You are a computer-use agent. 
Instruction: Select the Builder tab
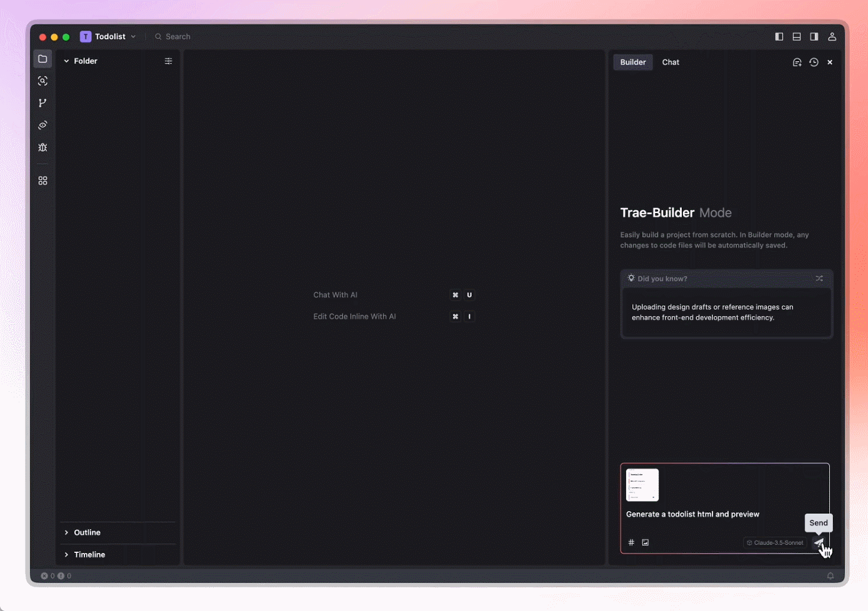632,62
